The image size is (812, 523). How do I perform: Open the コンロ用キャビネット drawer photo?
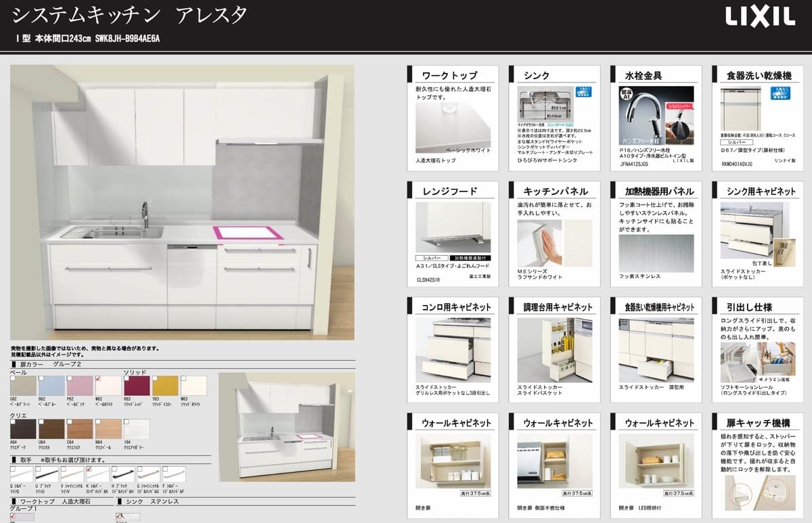pyautogui.click(x=453, y=349)
